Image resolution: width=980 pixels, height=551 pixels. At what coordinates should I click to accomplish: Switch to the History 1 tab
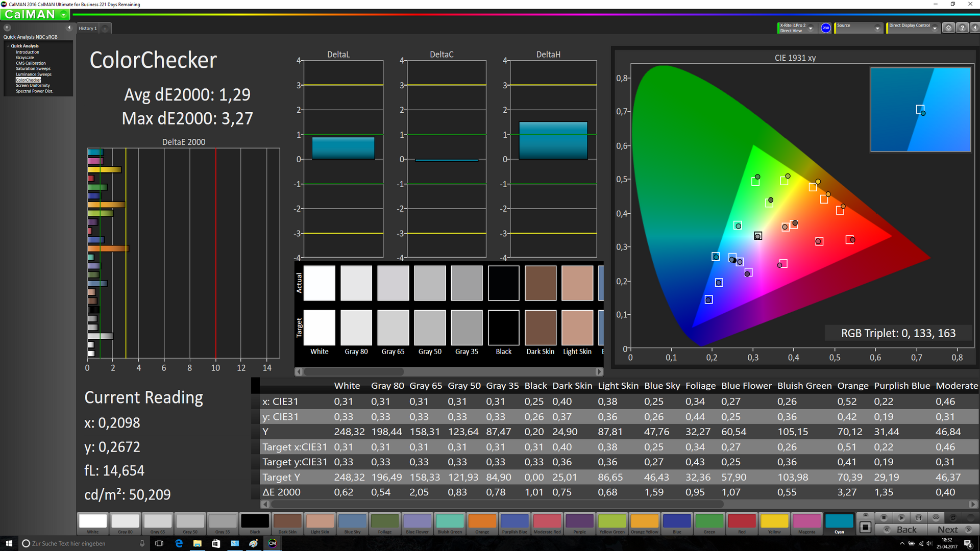tap(87, 29)
